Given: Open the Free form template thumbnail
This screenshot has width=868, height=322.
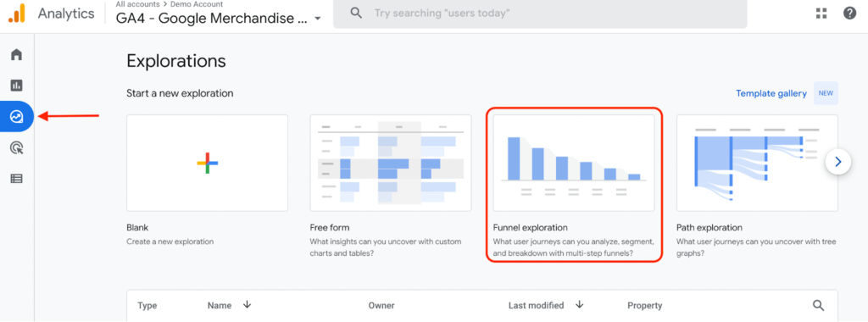Looking at the screenshot, I should tap(391, 164).
